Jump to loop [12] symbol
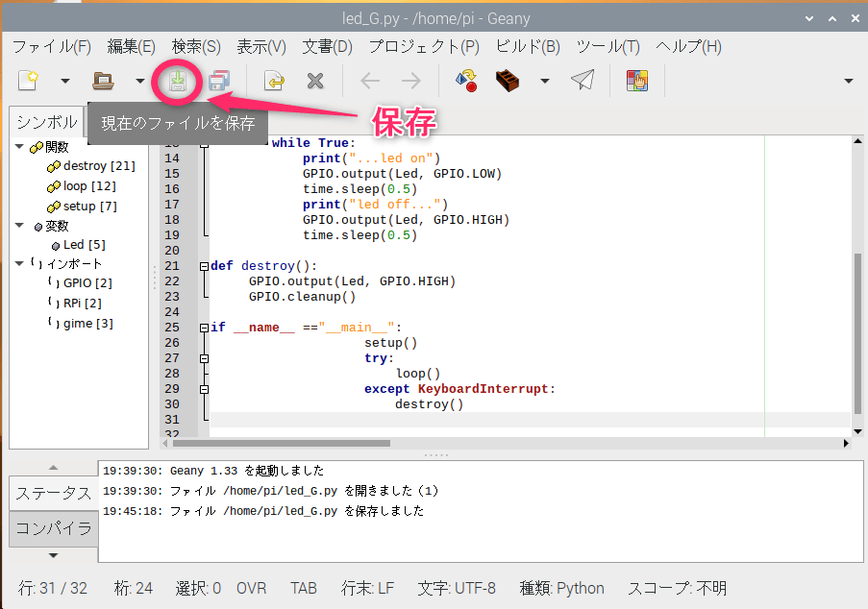The image size is (868, 609). pos(89,185)
